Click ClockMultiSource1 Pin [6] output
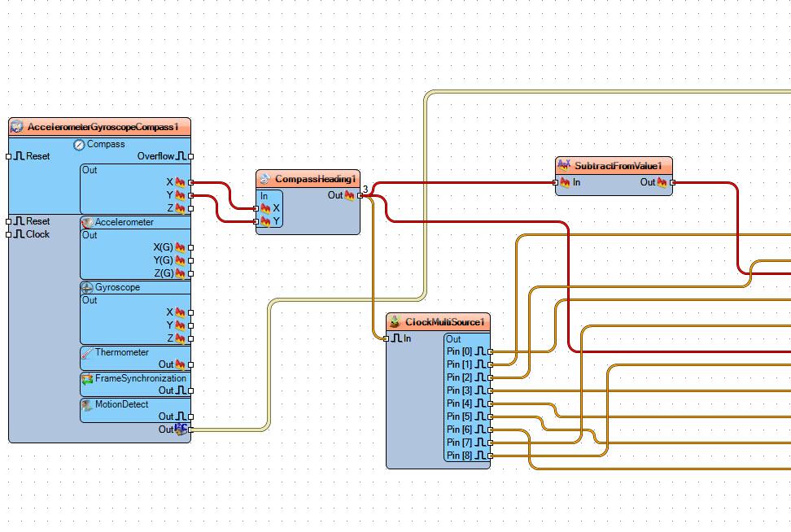Screen dimensions: 791x532 tap(490, 430)
